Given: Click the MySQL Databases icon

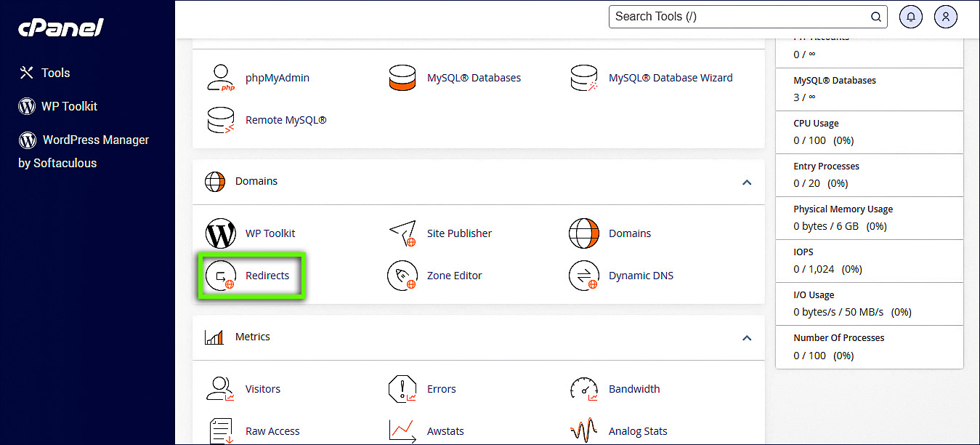Looking at the screenshot, I should pyautogui.click(x=402, y=78).
